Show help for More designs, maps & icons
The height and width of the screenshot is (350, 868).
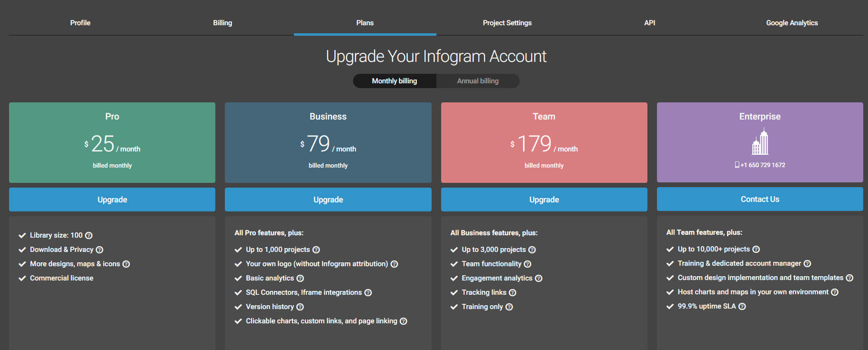pos(126,264)
